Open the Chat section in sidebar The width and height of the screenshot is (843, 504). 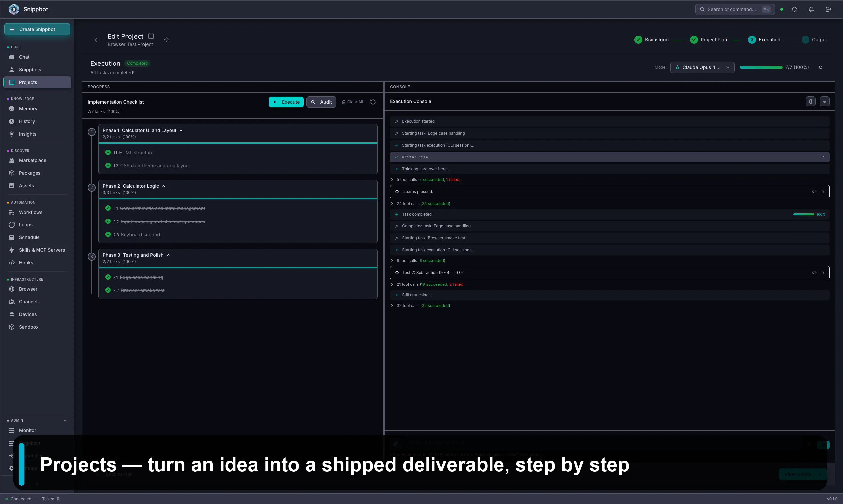coord(37,57)
